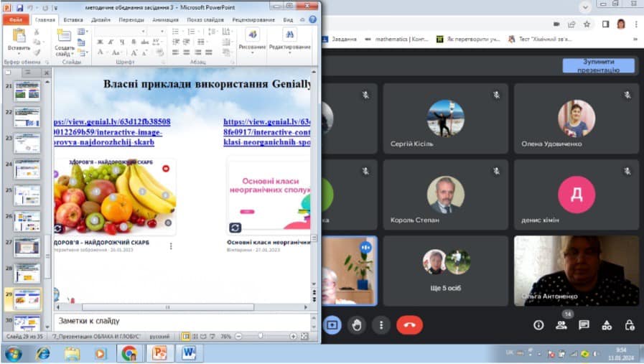Screen dimensions: 644x364
Task: Switch to the Анимация ribbon tab
Action: coord(166,19)
